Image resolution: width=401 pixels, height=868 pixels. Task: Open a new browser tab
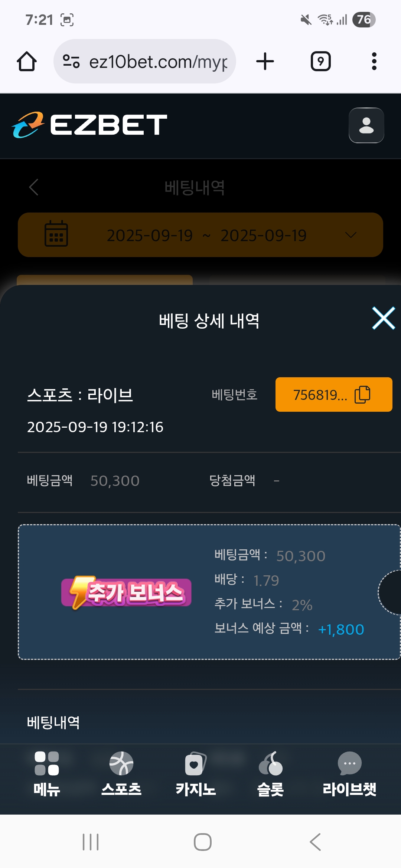(x=265, y=61)
